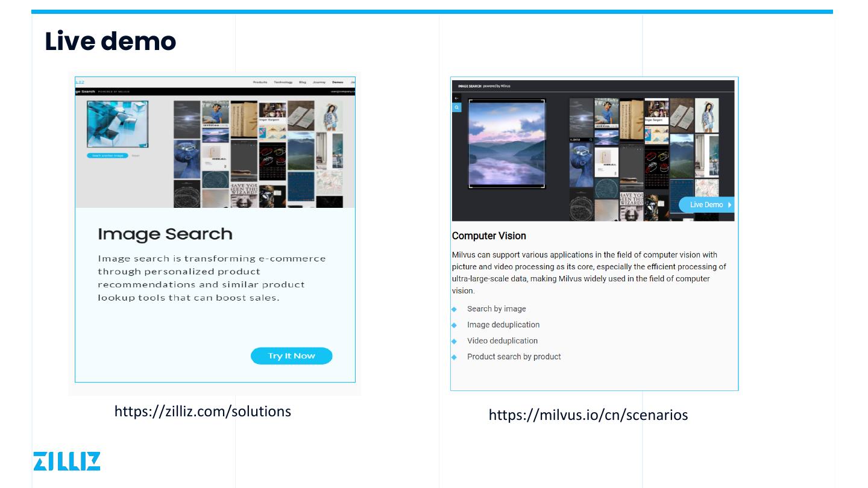Click the 'Product search by product' bullet

point(514,357)
